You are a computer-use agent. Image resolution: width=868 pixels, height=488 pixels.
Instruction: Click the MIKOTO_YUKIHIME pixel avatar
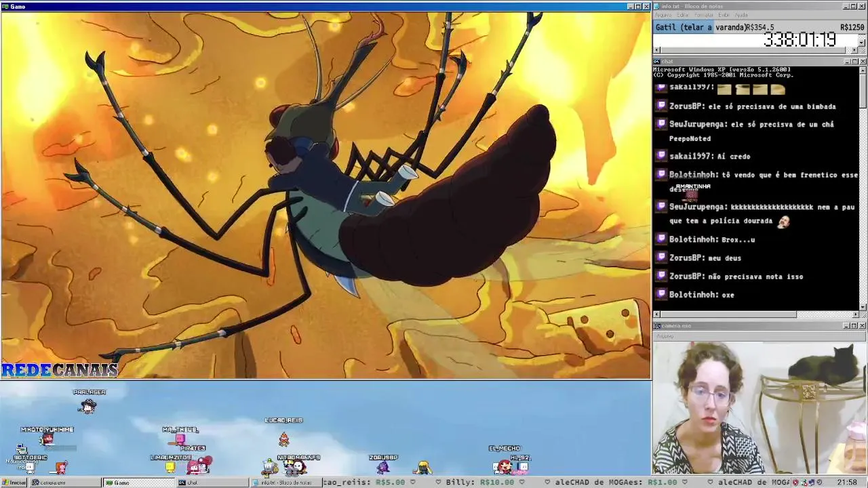click(47, 441)
